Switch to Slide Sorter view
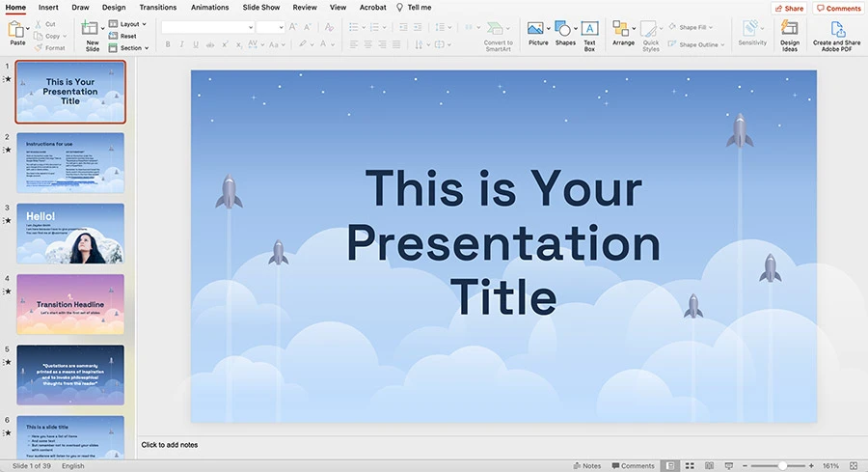 (x=690, y=465)
